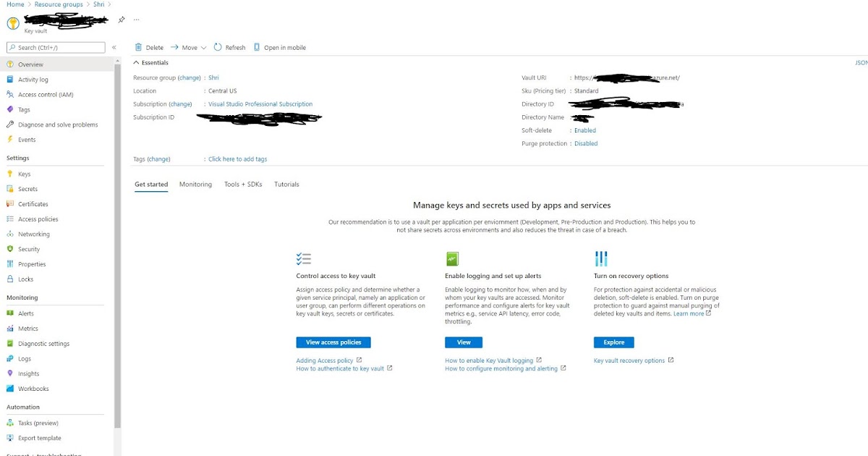The image size is (868, 456).
Task: Delete this key vault via toolbar
Action: (x=148, y=47)
